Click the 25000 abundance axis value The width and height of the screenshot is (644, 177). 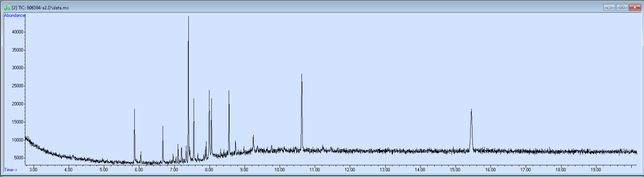(18, 86)
